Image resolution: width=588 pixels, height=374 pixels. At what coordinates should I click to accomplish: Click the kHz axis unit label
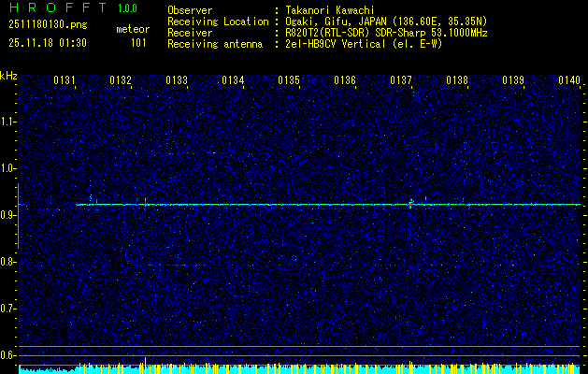click(8, 76)
